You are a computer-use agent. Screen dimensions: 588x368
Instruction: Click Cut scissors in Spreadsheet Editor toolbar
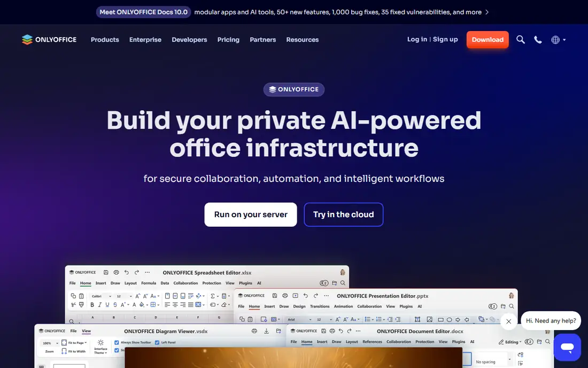coord(73,304)
